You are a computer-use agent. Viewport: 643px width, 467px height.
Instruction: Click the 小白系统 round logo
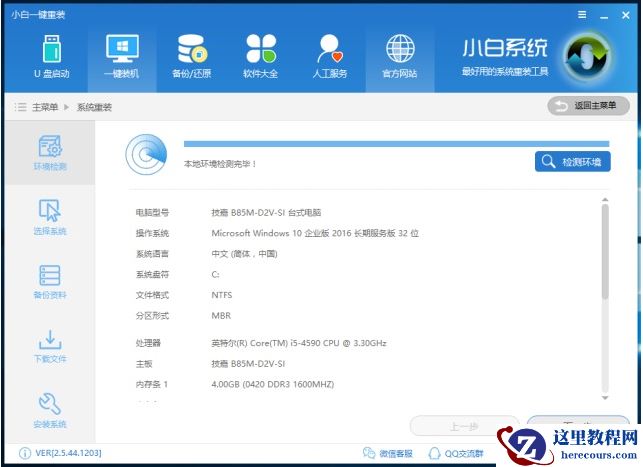[586, 57]
